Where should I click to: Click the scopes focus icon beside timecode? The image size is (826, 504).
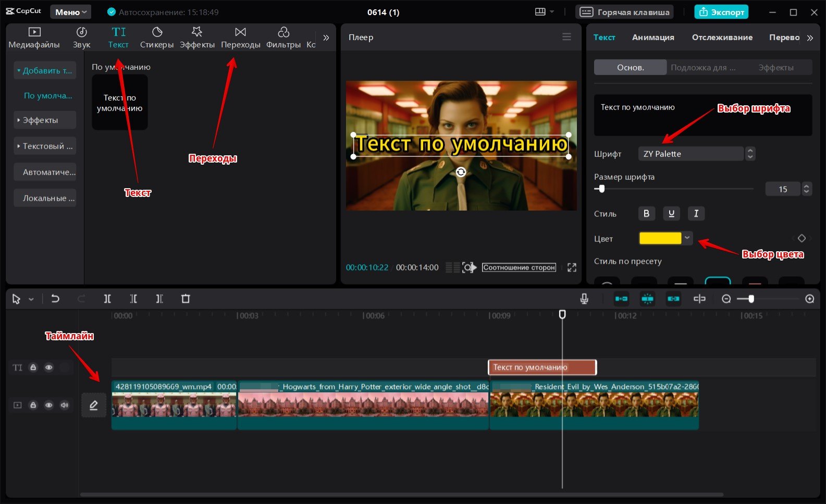pos(469,267)
